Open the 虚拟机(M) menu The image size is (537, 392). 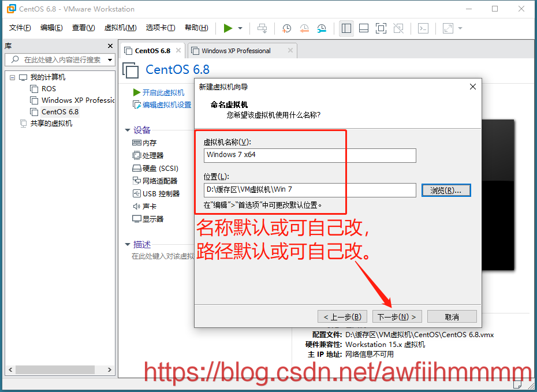tap(120, 28)
